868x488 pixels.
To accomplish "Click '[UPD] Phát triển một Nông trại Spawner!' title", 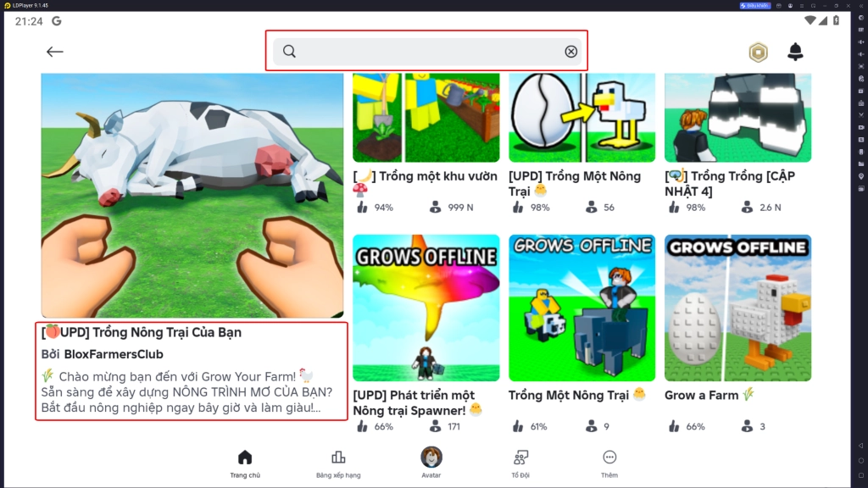I will [x=417, y=402].
